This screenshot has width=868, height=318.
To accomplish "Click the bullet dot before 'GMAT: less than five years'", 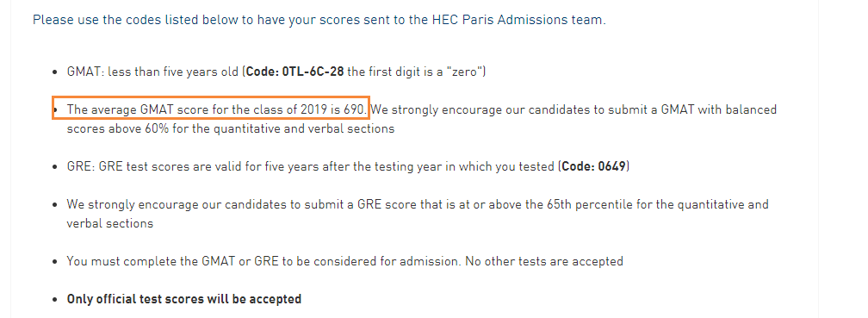I will [54, 72].
